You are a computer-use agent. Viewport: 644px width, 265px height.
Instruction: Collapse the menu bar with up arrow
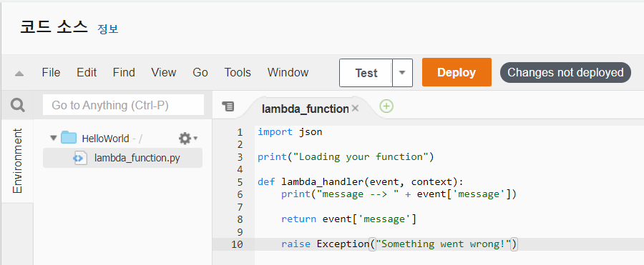click(x=19, y=74)
